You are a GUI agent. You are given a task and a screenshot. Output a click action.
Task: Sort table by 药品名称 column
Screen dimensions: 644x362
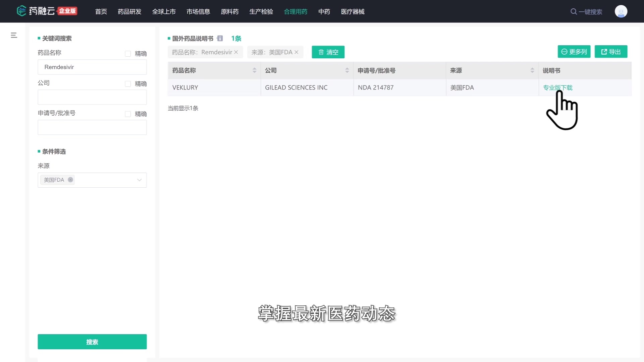coord(255,70)
